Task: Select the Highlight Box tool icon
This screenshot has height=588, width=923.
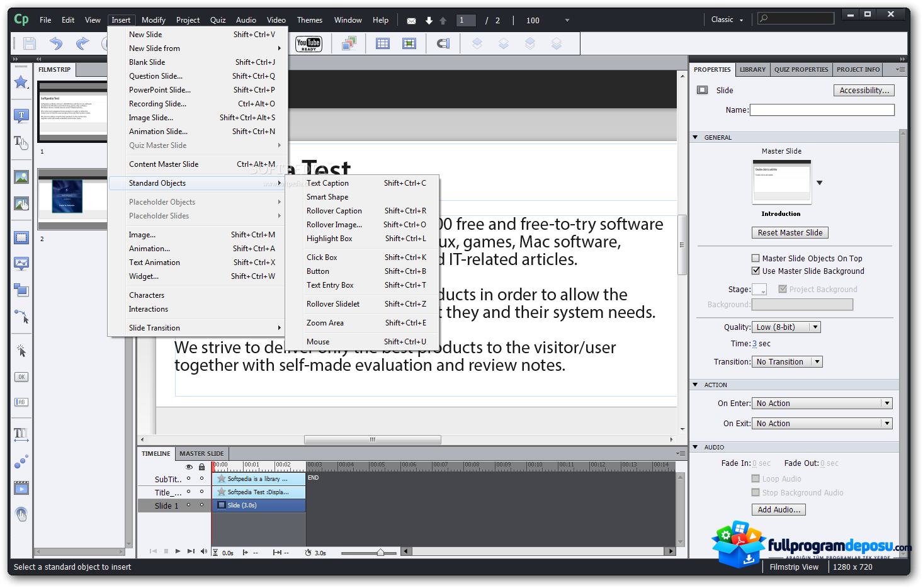Action: 21,238
